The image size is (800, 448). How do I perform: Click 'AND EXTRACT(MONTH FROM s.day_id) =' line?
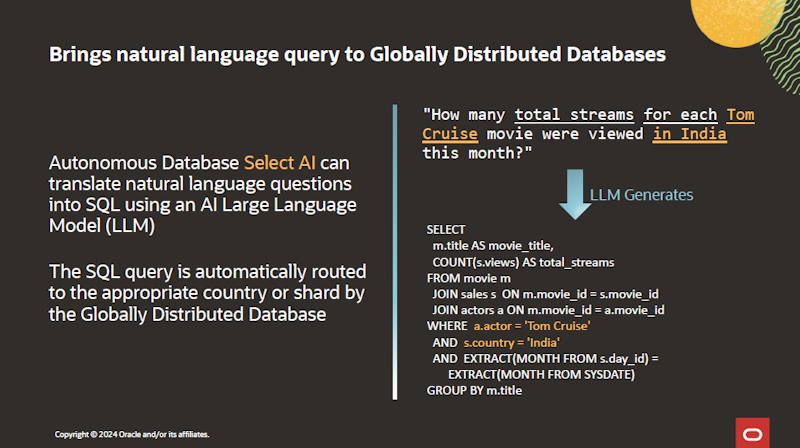[545, 359]
